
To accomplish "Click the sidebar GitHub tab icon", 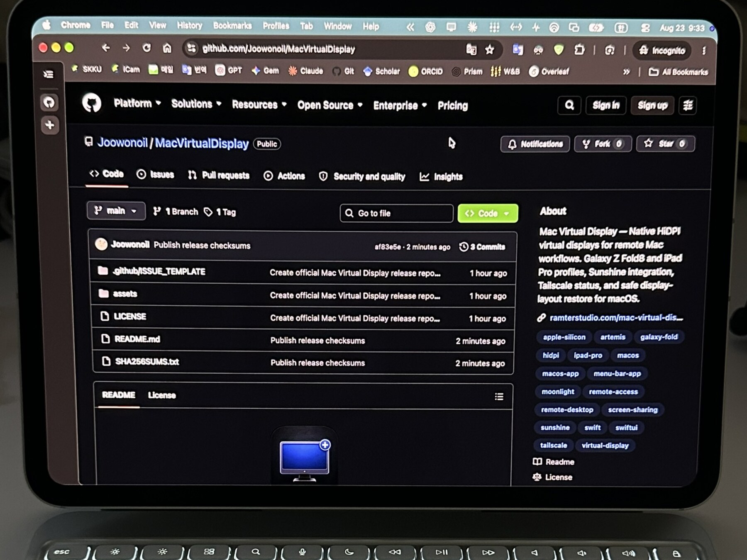I will [49, 102].
